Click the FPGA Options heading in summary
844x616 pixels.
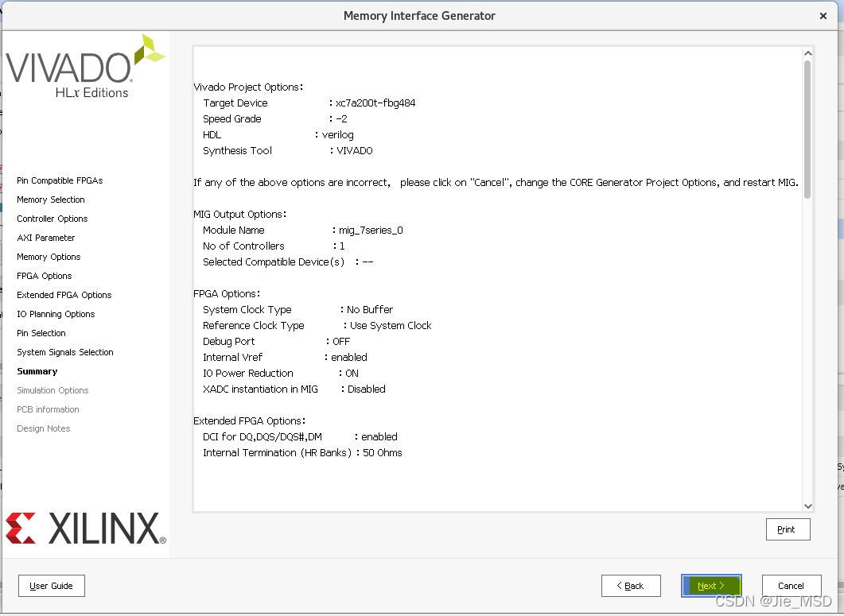coord(227,294)
